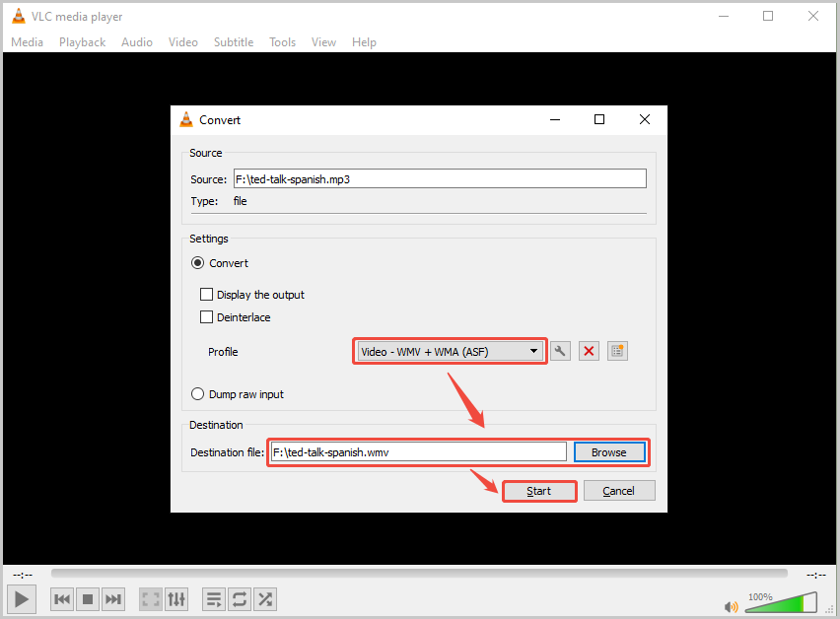Toggle fullscreen mode icon
This screenshot has width=840, height=619.
coord(151,599)
